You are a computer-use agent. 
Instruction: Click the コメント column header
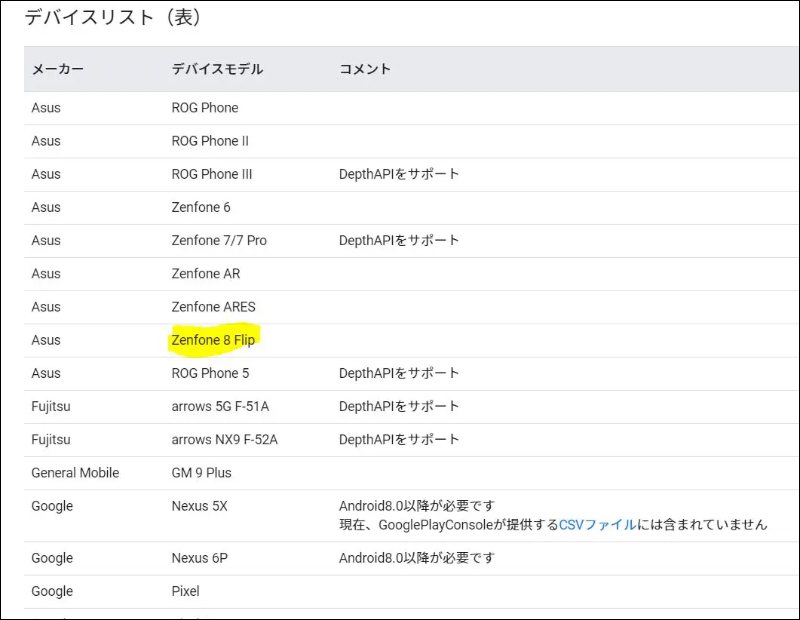tap(365, 69)
